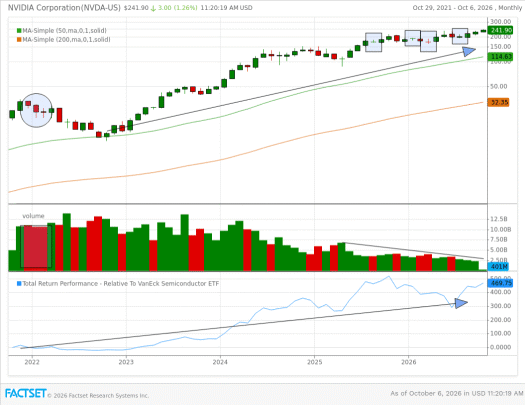Screen dimensions: 525x405
Task: Click the As of October 6, 2026 footer text
Action: 457,394
